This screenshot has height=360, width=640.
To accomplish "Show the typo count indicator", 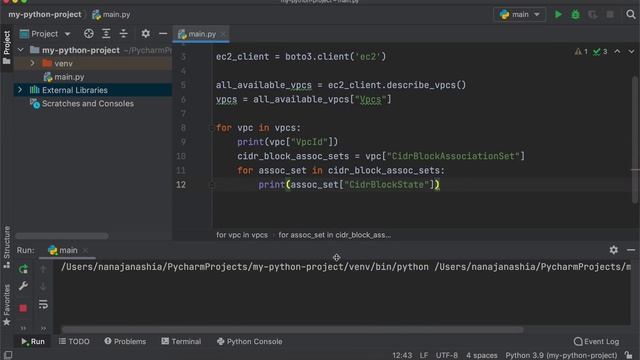I will pos(600,52).
